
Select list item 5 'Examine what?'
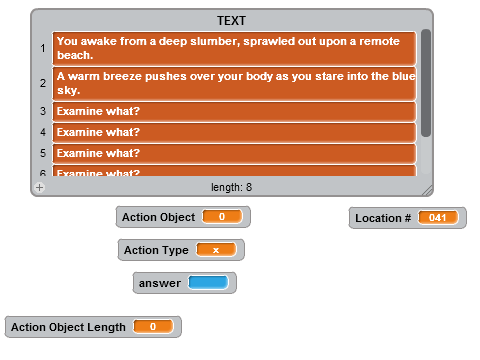pos(234,153)
